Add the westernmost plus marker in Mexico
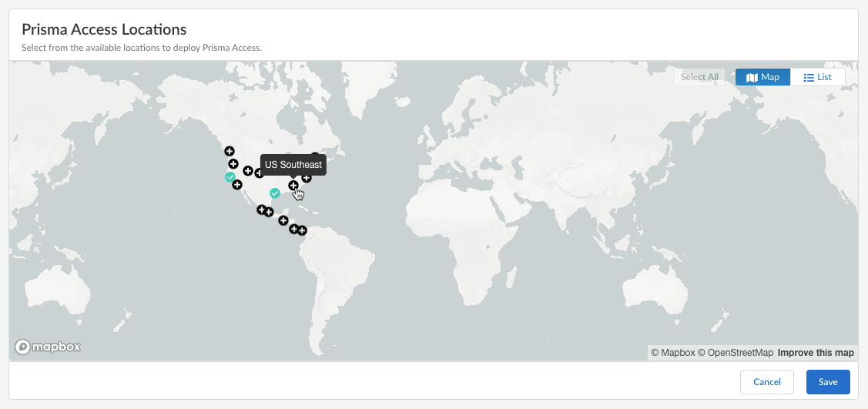The height and width of the screenshot is (409, 868). [262, 210]
